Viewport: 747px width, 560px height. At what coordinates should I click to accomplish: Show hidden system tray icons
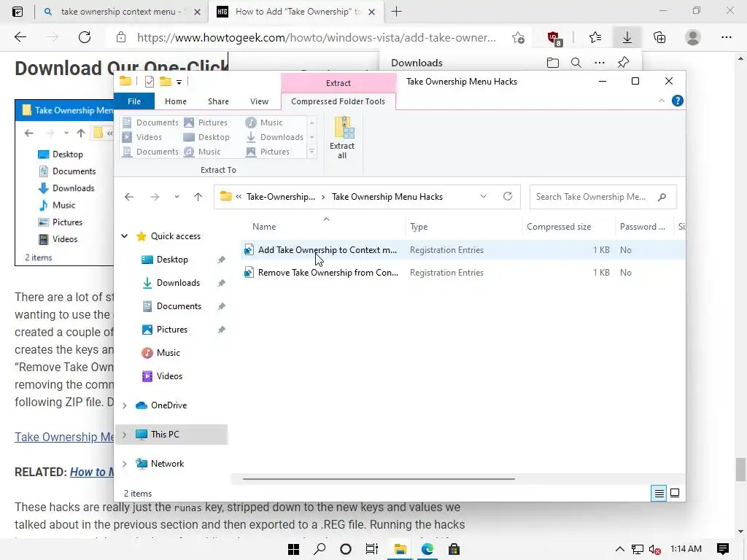pos(620,549)
